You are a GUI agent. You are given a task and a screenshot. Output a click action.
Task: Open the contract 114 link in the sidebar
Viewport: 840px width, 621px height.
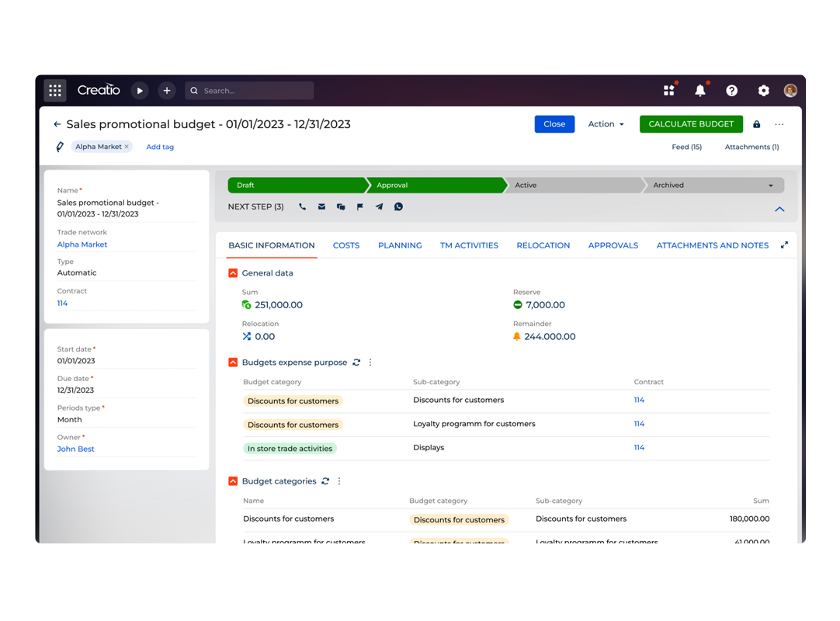(x=62, y=303)
